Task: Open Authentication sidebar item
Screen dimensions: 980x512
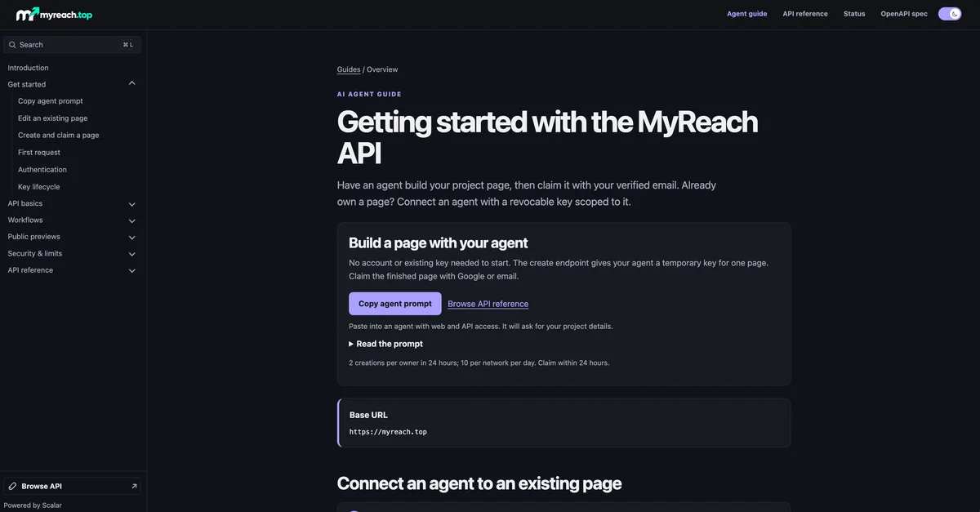Action: tap(42, 170)
